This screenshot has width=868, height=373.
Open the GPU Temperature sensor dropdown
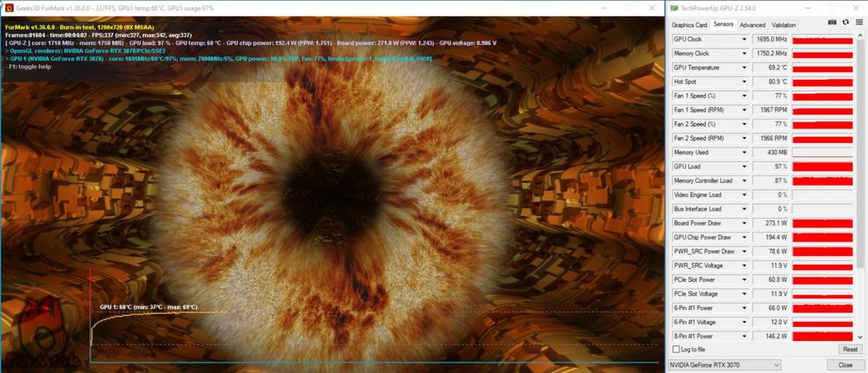pos(745,68)
